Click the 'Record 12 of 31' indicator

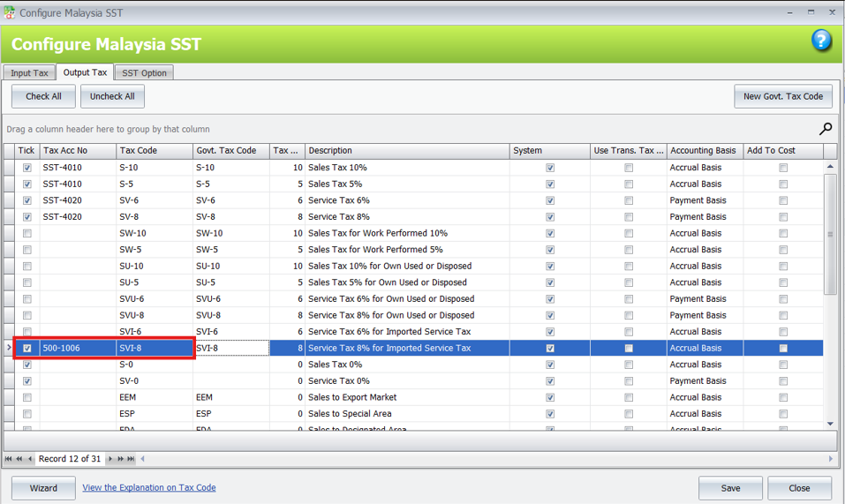70,459
